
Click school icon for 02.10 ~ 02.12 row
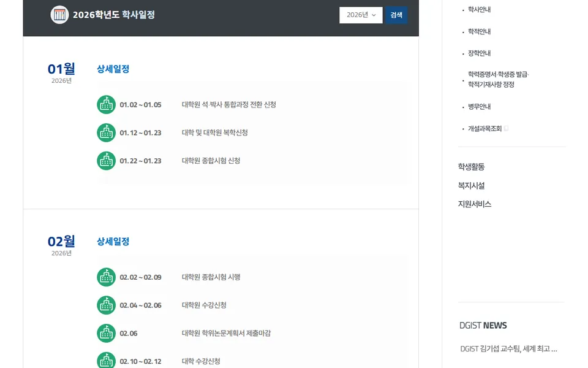pyautogui.click(x=106, y=360)
